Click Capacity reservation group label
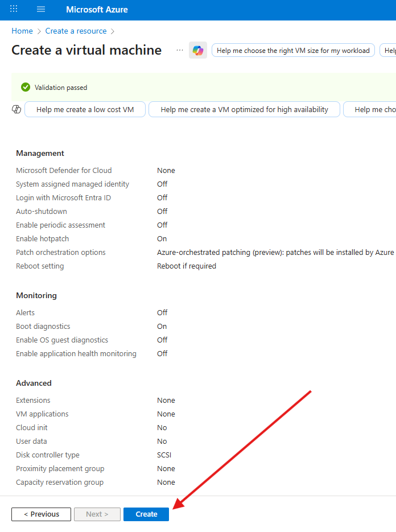Image resolution: width=396 pixels, height=532 pixels. pyautogui.click(x=60, y=482)
